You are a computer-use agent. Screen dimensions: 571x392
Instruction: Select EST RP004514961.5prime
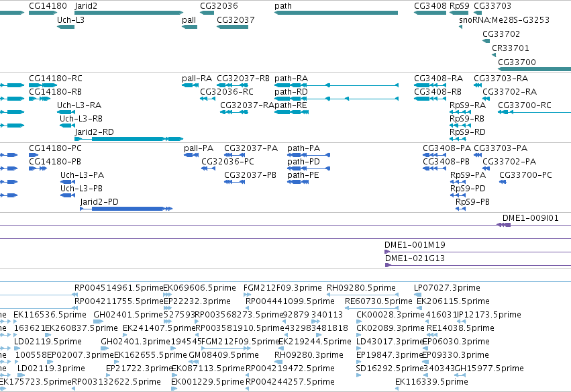pyautogui.click(x=119, y=288)
